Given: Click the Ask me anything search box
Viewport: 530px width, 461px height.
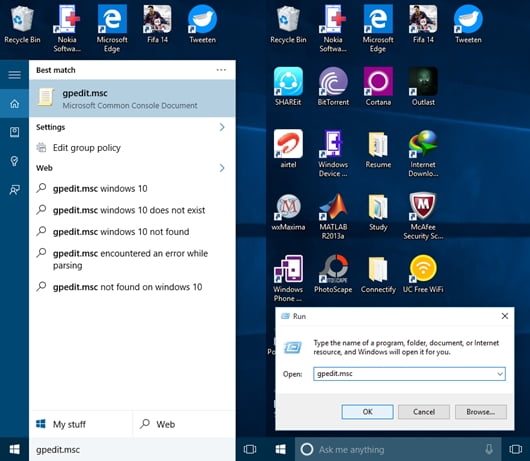Looking at the screenshot, I should (398, 449).
